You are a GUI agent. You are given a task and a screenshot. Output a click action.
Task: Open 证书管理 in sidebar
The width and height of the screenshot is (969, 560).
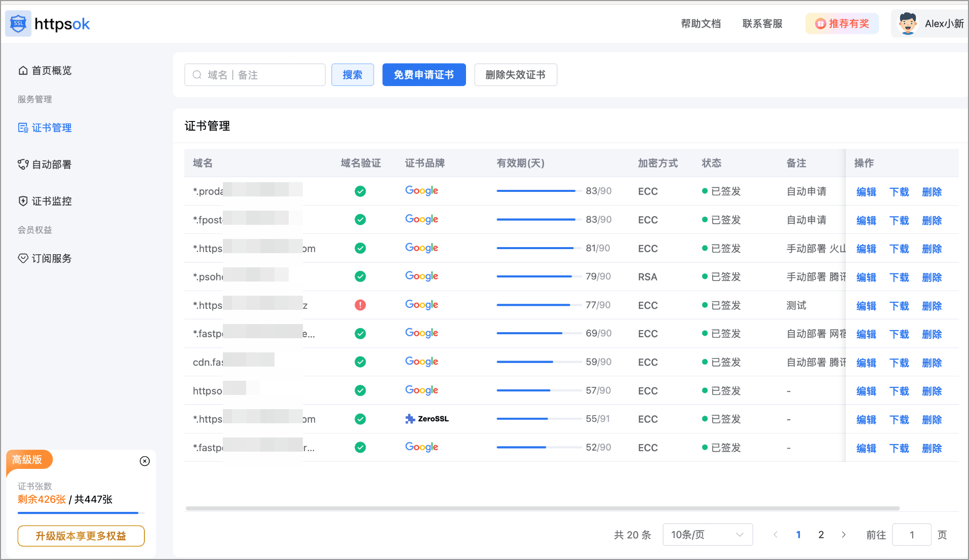(45, 128)
